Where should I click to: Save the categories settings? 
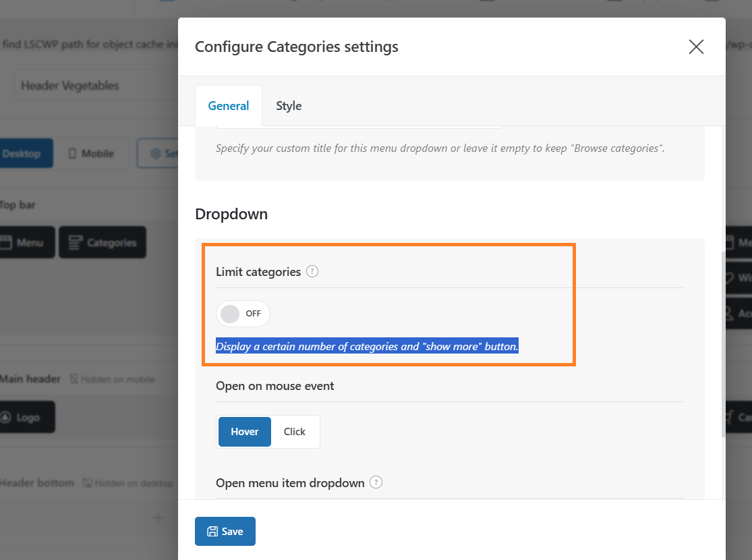click(225, 531)
